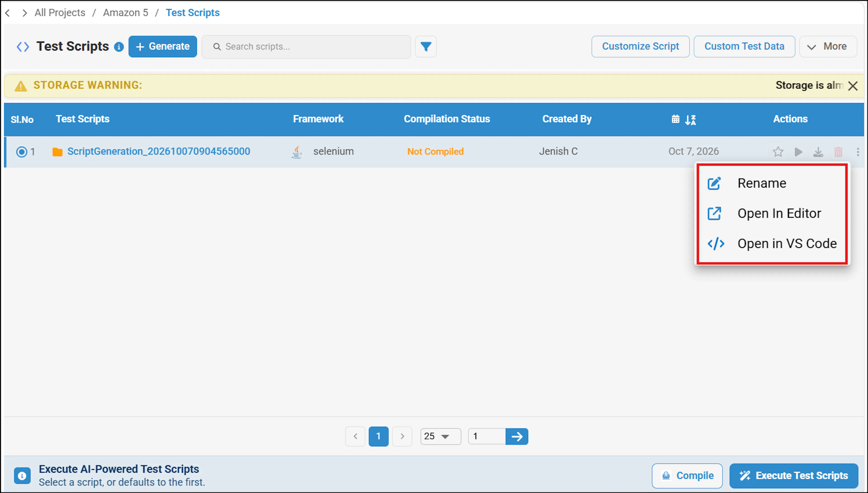The height and width of the screenshot is (493, 868).
Task: Open ScriptGeneration_202610070904565000 script link
Action: pyautogui.click(x=159, y=151)
